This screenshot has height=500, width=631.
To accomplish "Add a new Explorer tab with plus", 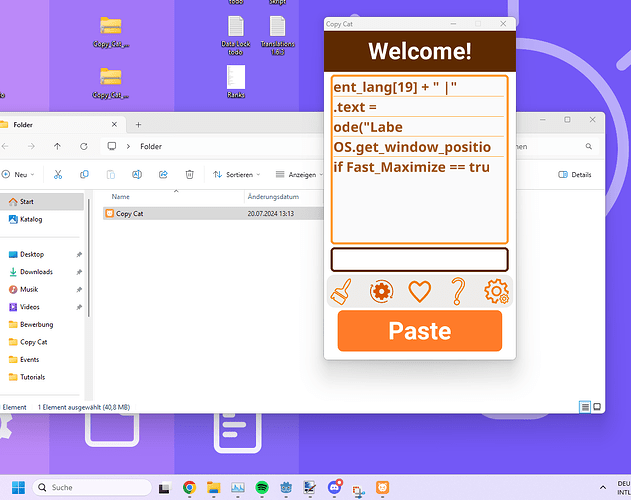I will click(138, 125).
